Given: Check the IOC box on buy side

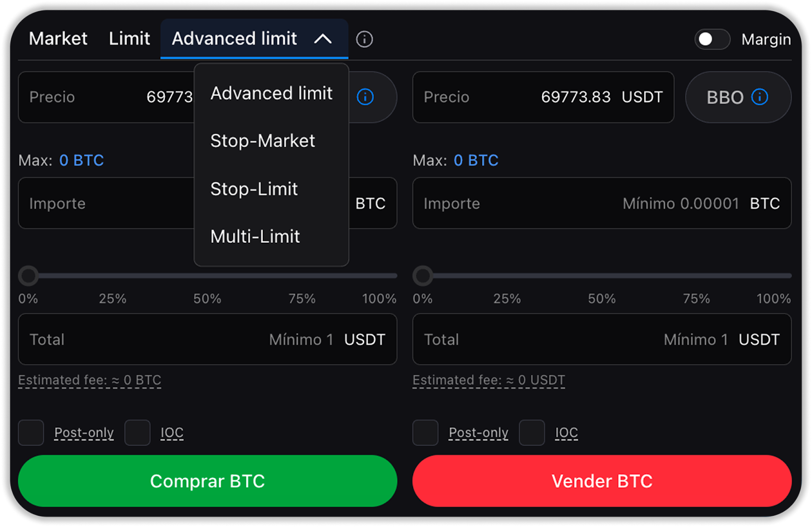Looking at the screenshot, I should point(138,433).
